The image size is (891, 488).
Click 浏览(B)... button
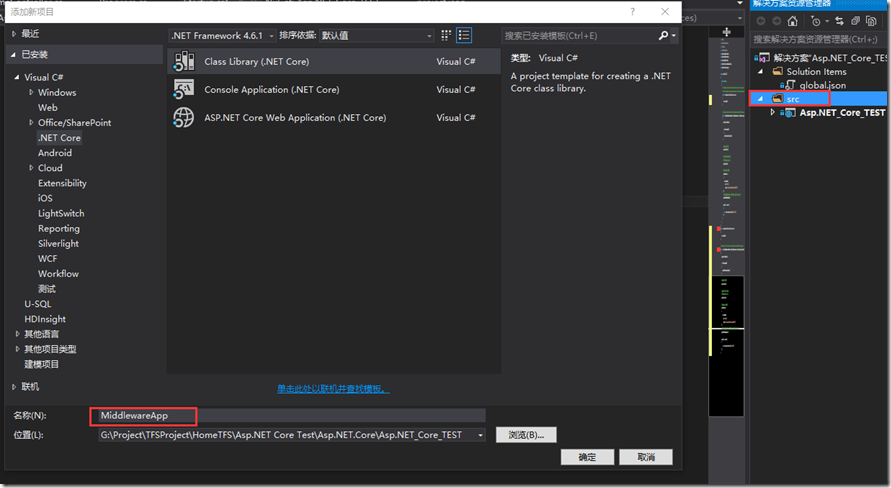pos(526,435)
